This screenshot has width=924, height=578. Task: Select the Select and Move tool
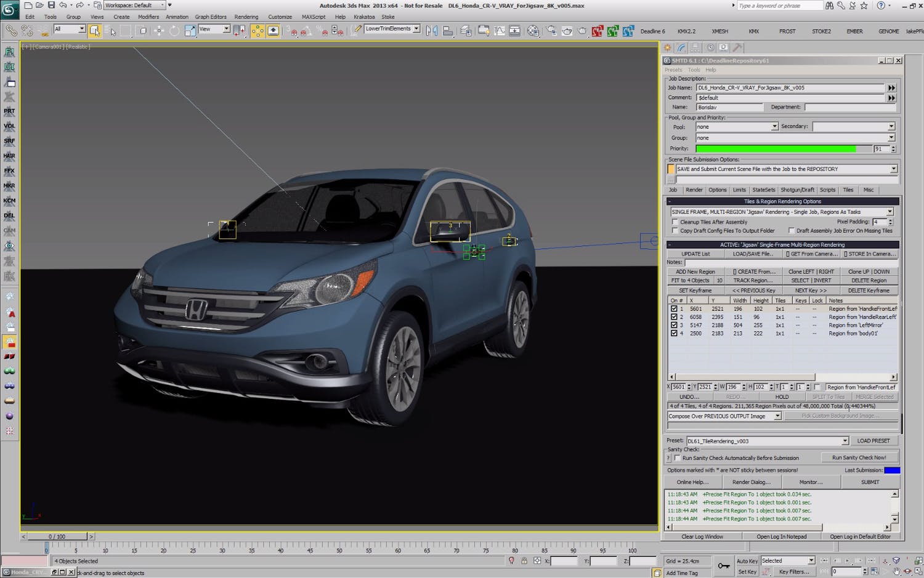[x=159, y=30]
